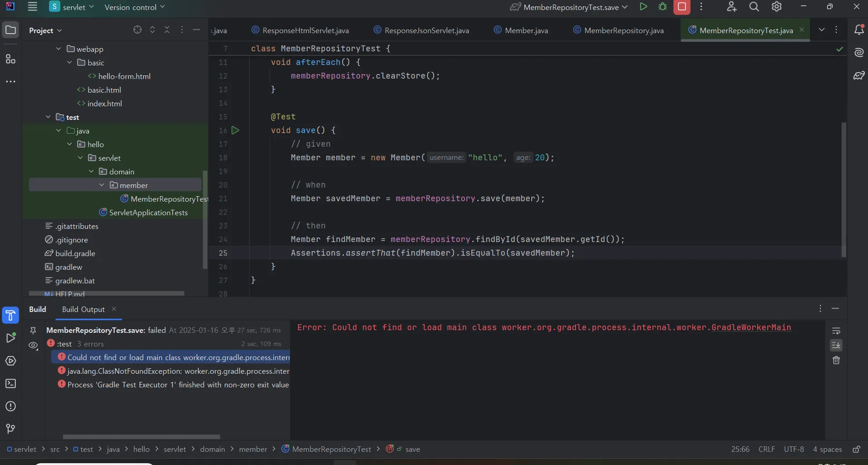Open the Terminal tool window

(10, 384)
